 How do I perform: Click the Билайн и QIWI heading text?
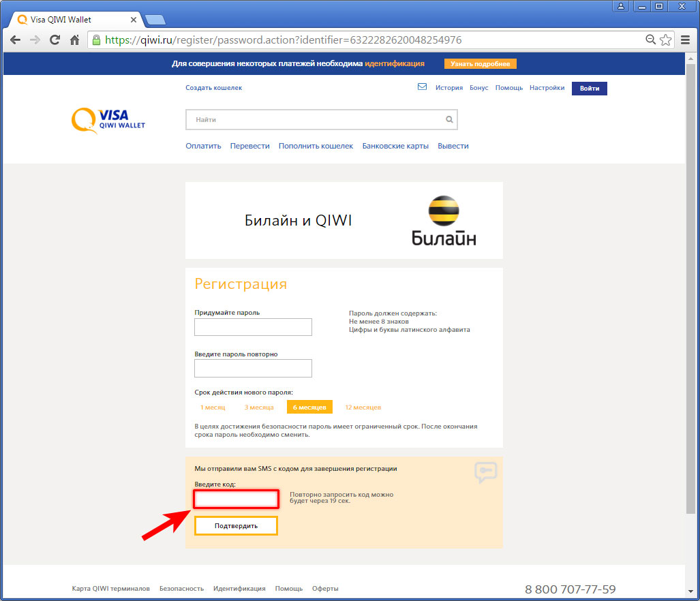click(299, 220)
